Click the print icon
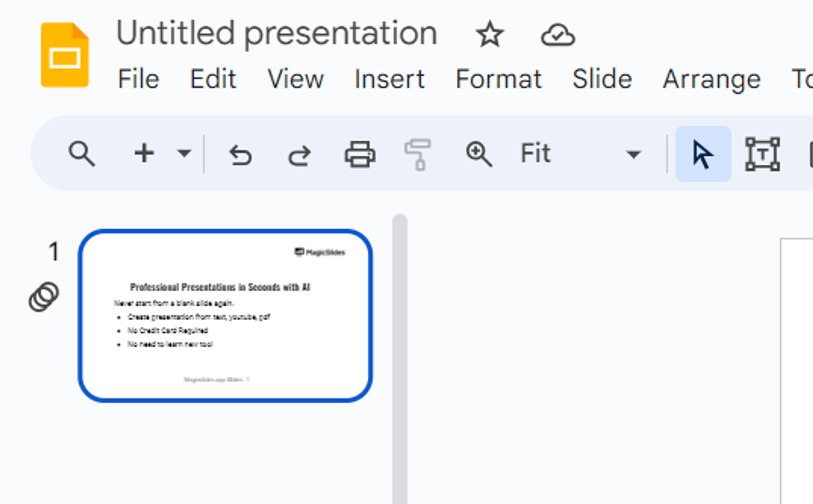The width and height of the screenshot is (813, 504). pos(360,154)
